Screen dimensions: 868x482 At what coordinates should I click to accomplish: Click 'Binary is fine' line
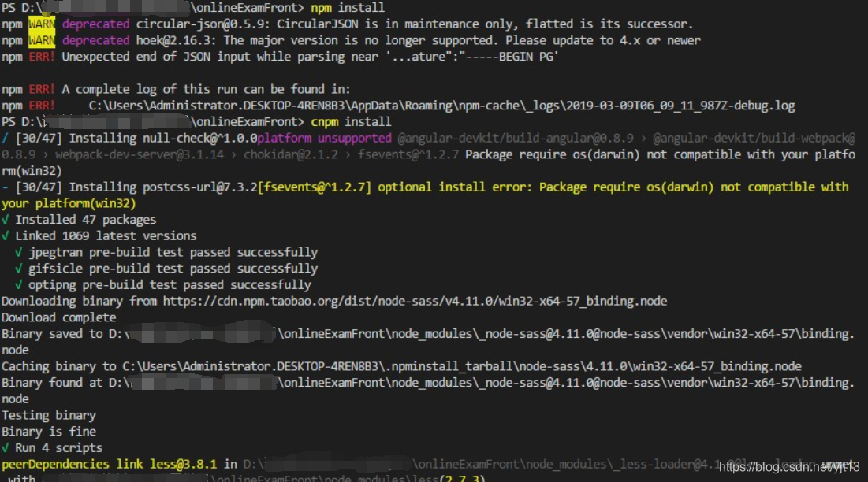click(49, 432)
